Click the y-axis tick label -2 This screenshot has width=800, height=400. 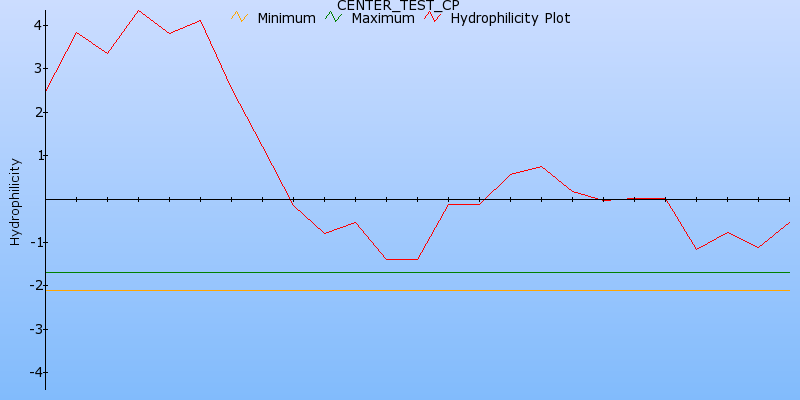coord(34,286)
